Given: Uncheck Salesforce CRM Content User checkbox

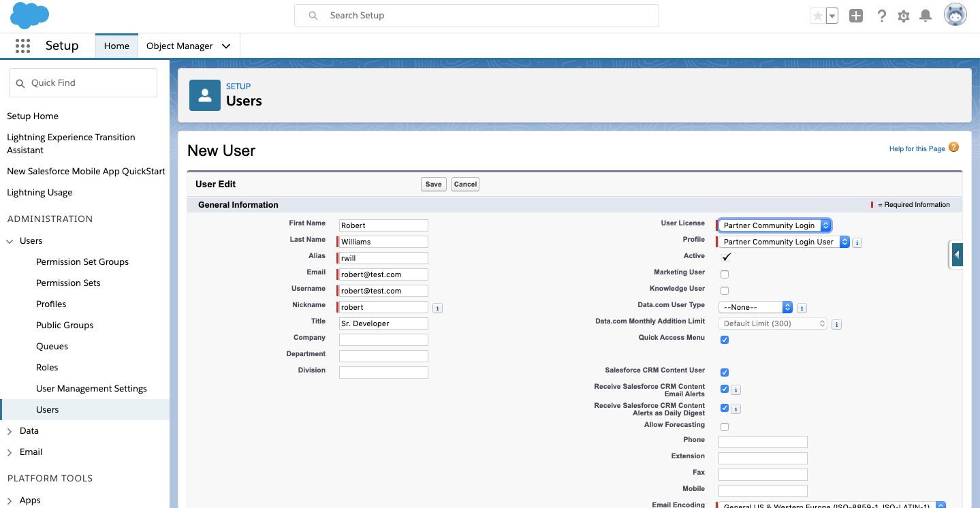Looking at the screenshot, I should coord(725,372).
